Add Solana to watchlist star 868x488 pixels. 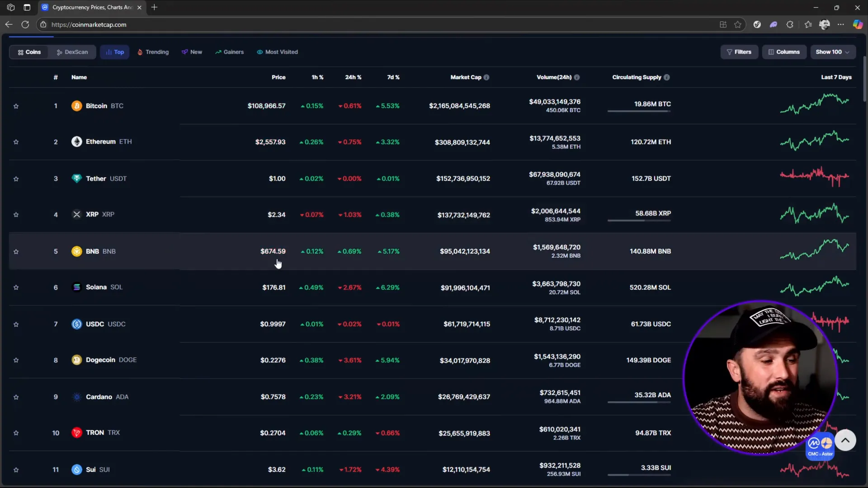16,287
